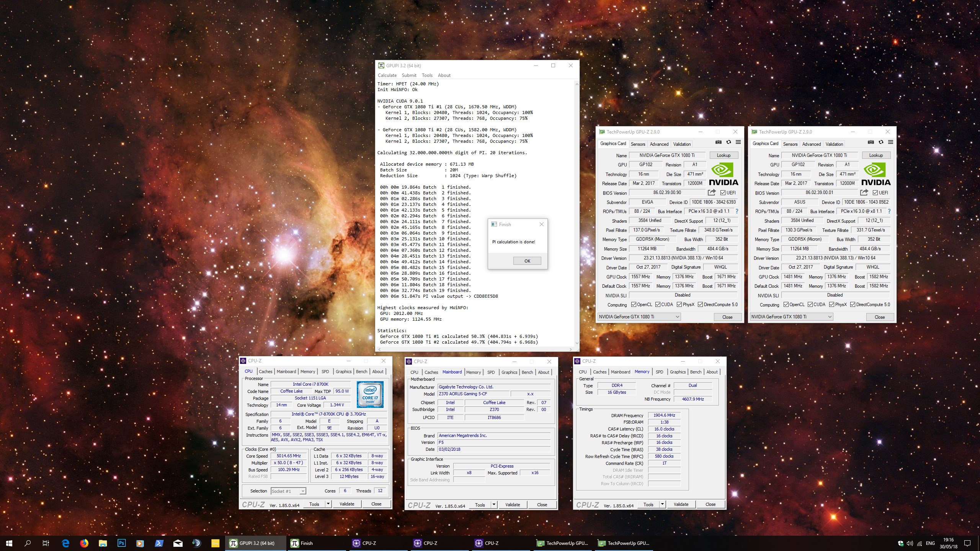
Task: Open Photoshop from the taskbar
Action: pyautogui.click(x=121, y=543)
